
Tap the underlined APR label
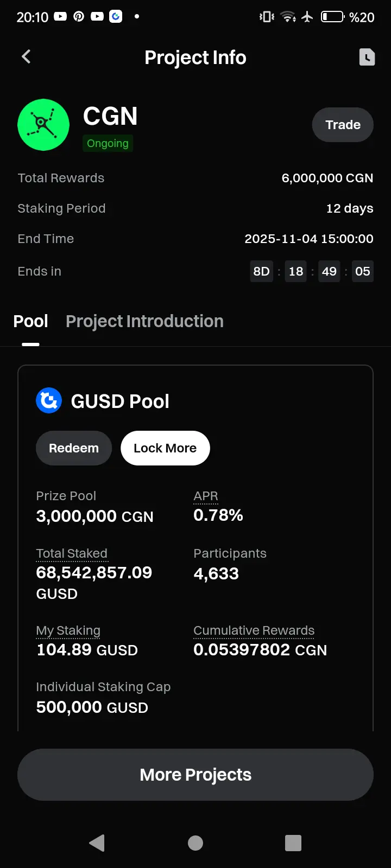206,496
